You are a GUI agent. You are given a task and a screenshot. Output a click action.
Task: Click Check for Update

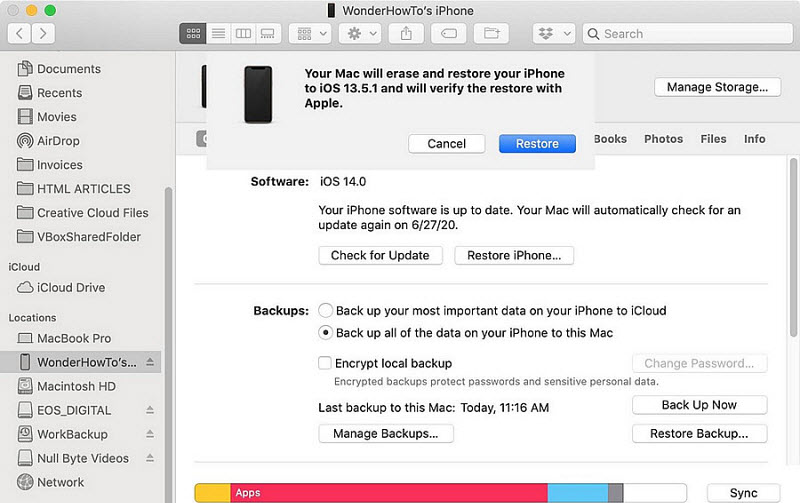click(x=380, y=256)
